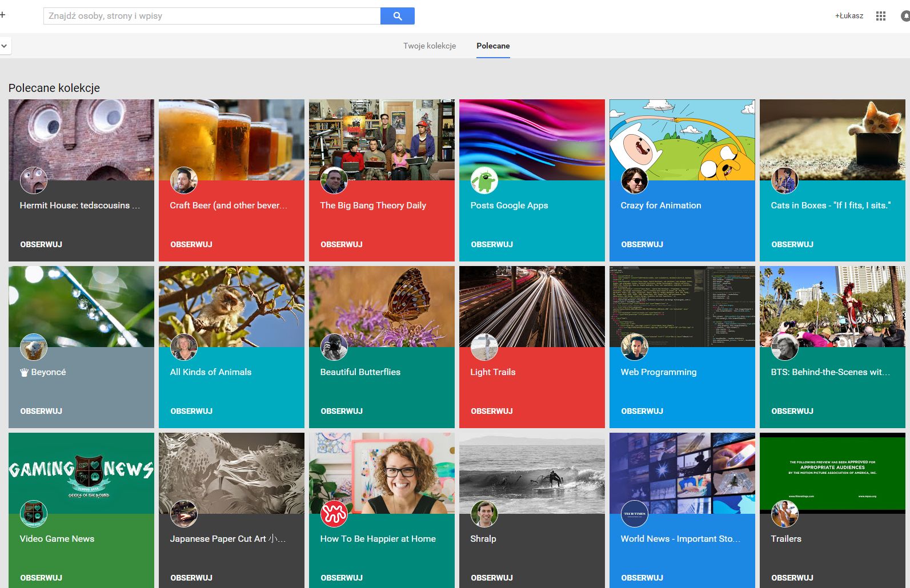The width and height of the screenshot is (910, 588).
Task: Click the BTS Behind-the-Scenes owner avatar
Action: tap(785, 347)
